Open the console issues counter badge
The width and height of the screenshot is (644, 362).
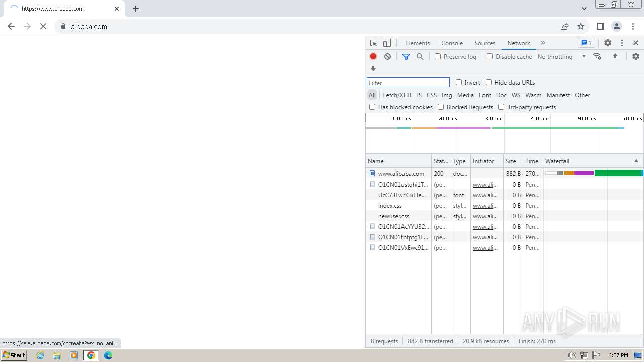[x=586, y=43]
